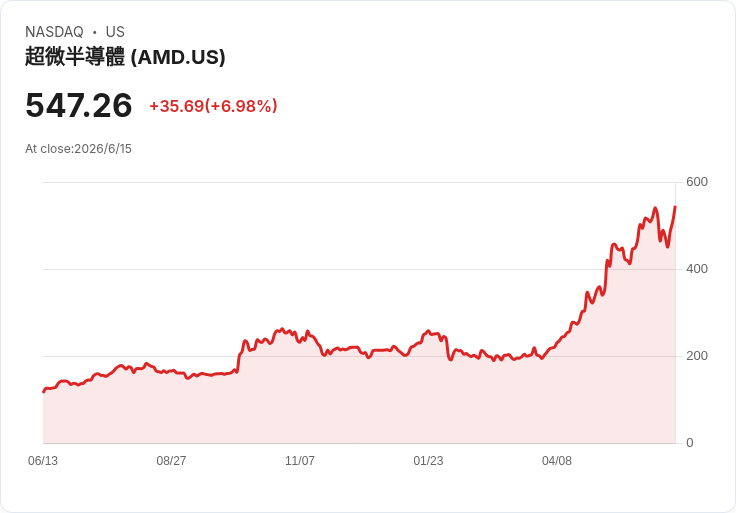Click the 04/08 date axis label
736x513 pixels.
(557, 460)
